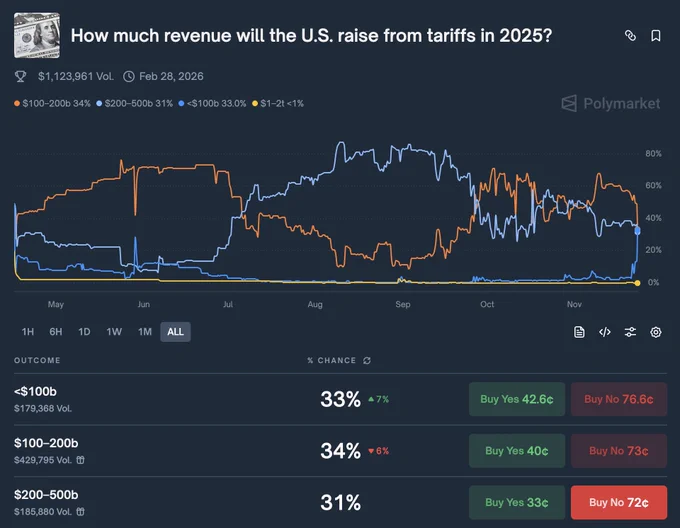This screenshot has width=680, height=528.
Task: Click the embed code icon
Action: [x=605, y=332]
